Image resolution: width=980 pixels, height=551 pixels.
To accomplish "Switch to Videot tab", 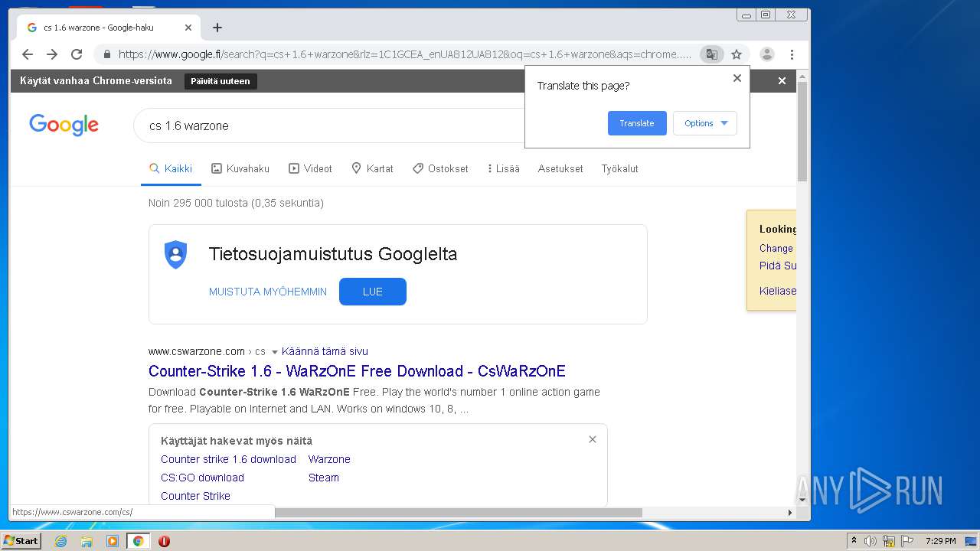I will coord(310,168).
